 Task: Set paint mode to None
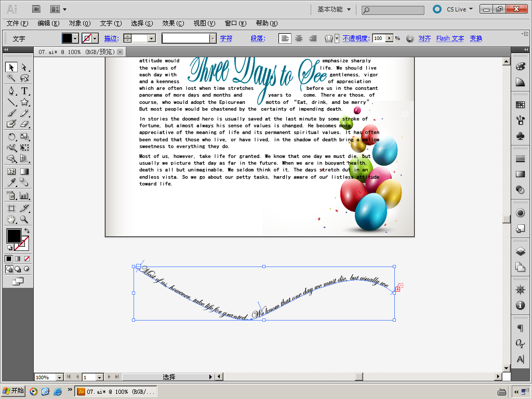pyautogui.click(x=27, y=259)
